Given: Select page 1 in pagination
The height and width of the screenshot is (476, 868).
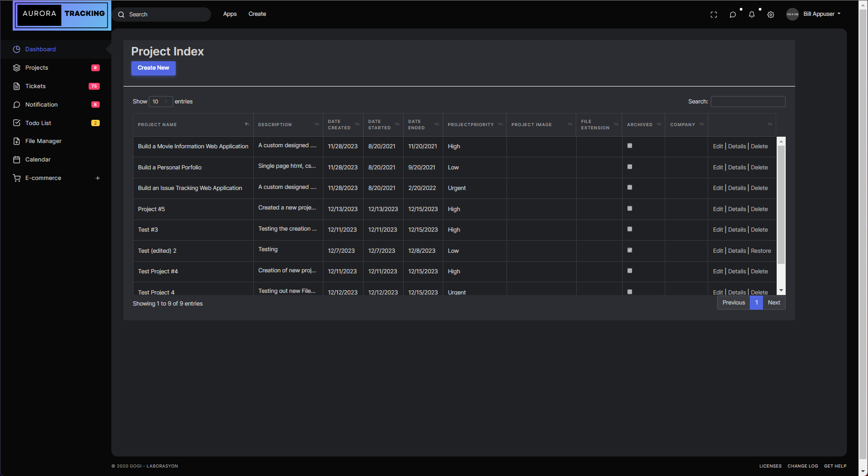Looking at the screenshot, I should click(x=756, y=302).
